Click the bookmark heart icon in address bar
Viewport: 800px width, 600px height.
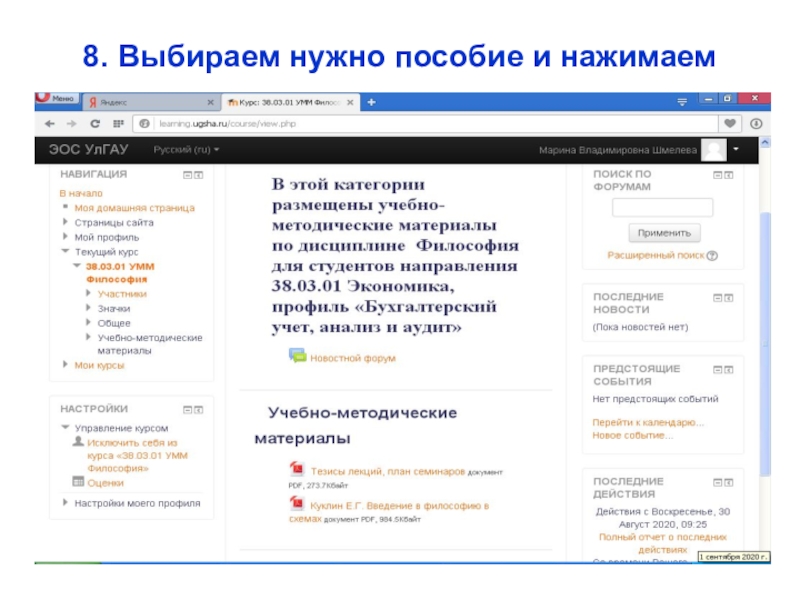coord(731,123)
